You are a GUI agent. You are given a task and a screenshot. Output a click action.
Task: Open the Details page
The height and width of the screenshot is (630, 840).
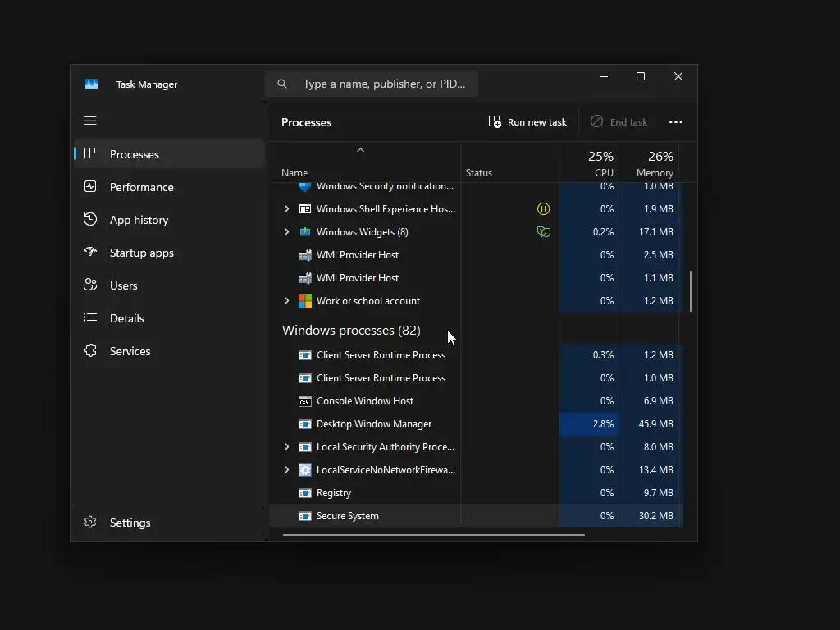(x=169, y=317)
